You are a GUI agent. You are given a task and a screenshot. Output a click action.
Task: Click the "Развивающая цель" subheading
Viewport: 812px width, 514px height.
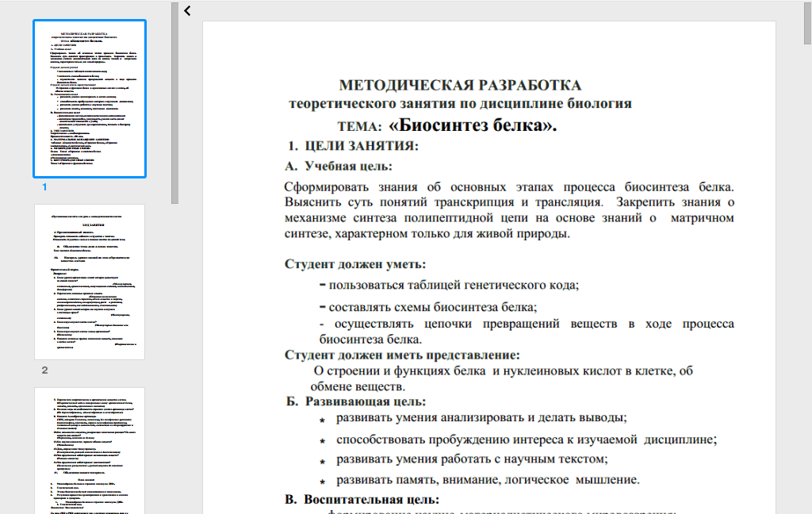[366, 401]
